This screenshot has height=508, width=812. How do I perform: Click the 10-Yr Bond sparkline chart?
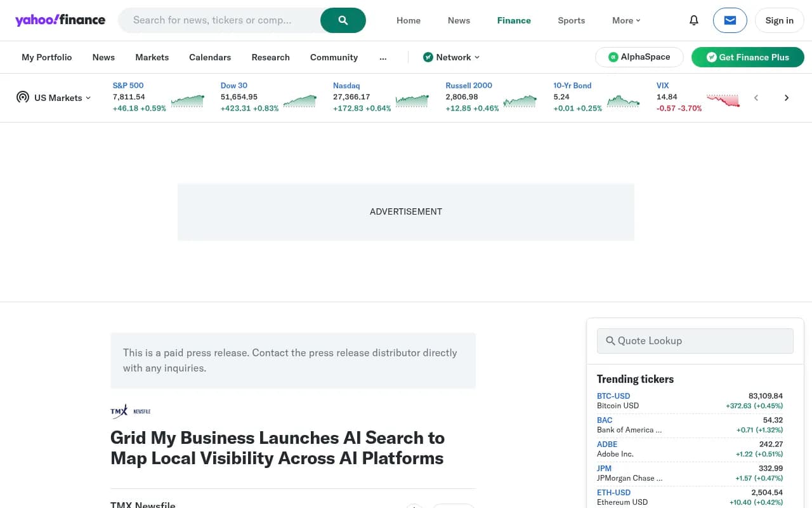coord(623,101)
